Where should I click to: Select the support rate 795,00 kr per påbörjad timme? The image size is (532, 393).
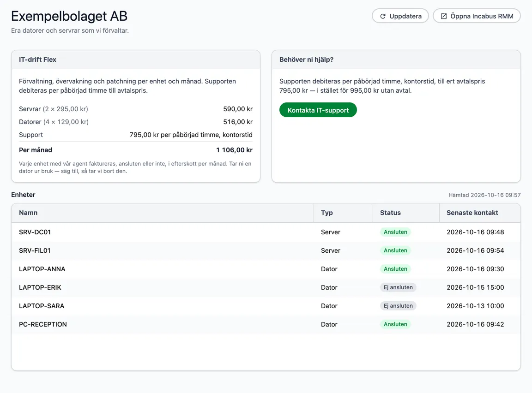pos(191,135)
